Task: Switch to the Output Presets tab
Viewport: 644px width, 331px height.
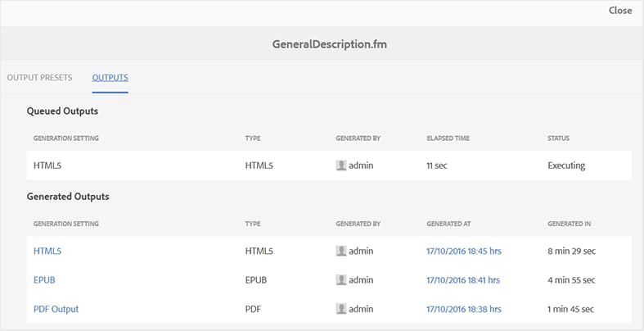Action: pyautogui.click(x=39, y=78)
